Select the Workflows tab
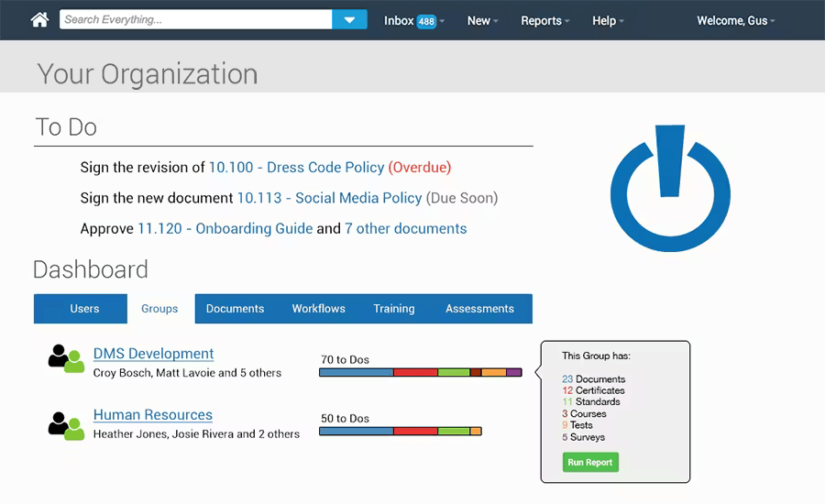Viewport: 825px width, 504px height. (x=318, y=309)
